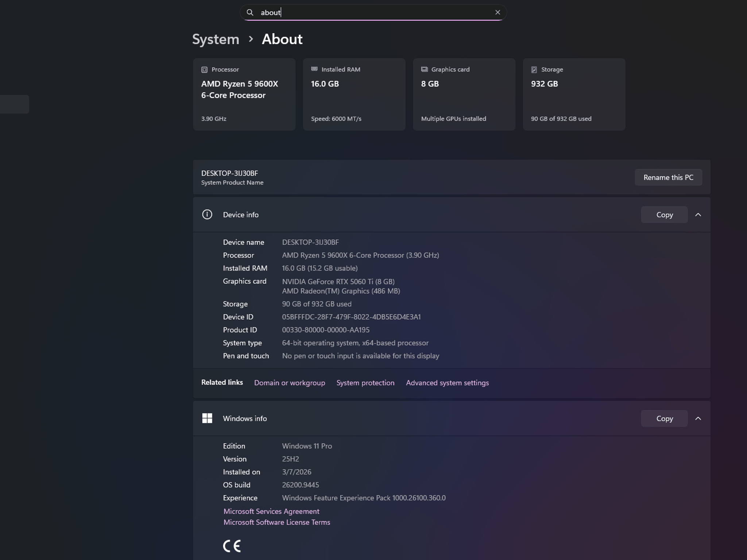Click the Product ID value 00330-80000-00000-AA195
The height and width of the screenshot is (560, 747).
coord(326,330)
